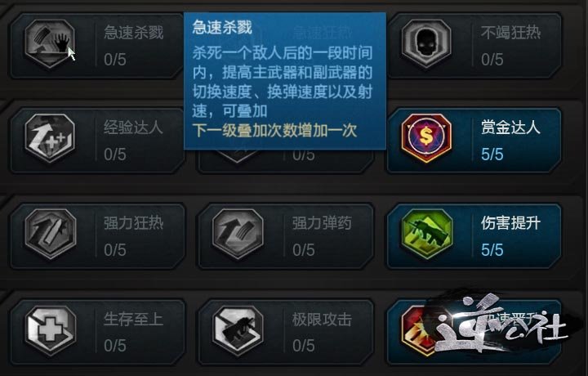
Task: Select the 赏金达人 5/5 level counter
Action: click(x=492, y=154)
